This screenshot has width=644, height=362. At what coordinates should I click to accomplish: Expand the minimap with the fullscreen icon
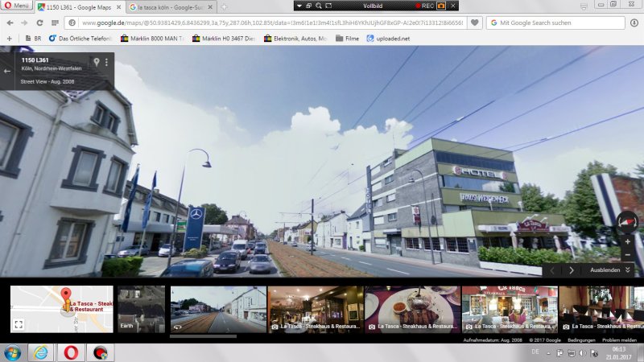coord(19,324)
